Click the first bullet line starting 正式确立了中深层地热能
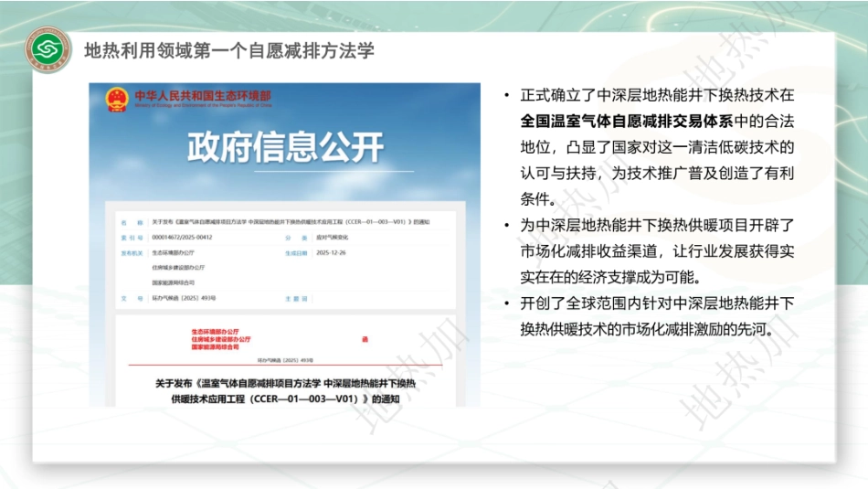The width and height of the screenshot is (868, 489). click(657, 95)
